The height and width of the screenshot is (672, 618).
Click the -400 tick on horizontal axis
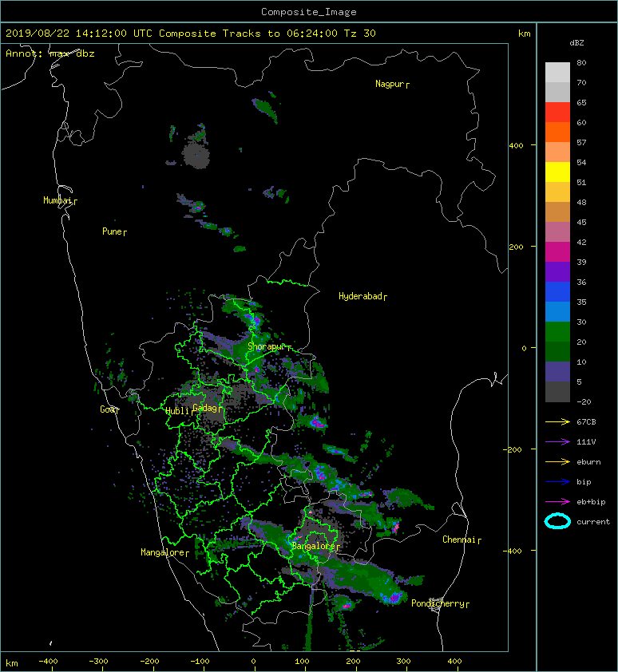point(48,662)
